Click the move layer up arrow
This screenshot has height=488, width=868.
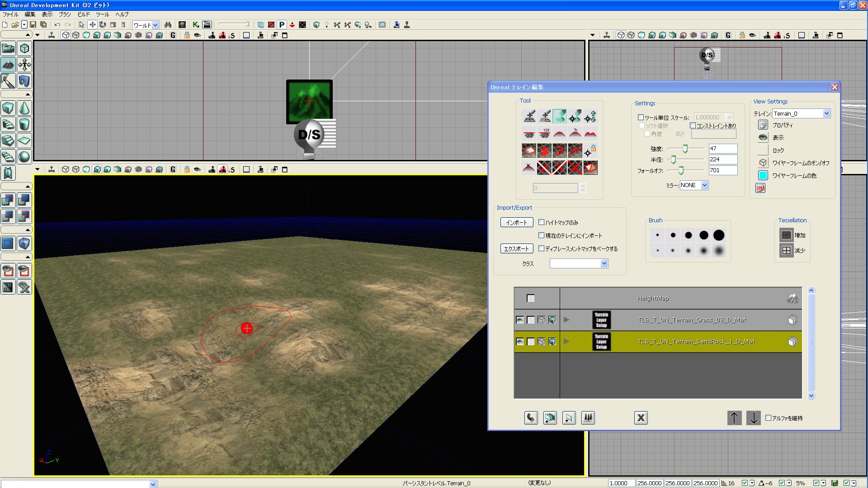(x=734, y=418)
